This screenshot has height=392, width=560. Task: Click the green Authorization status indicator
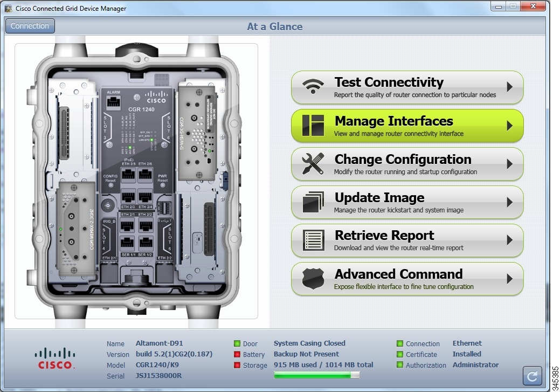[x=399, y=365]
